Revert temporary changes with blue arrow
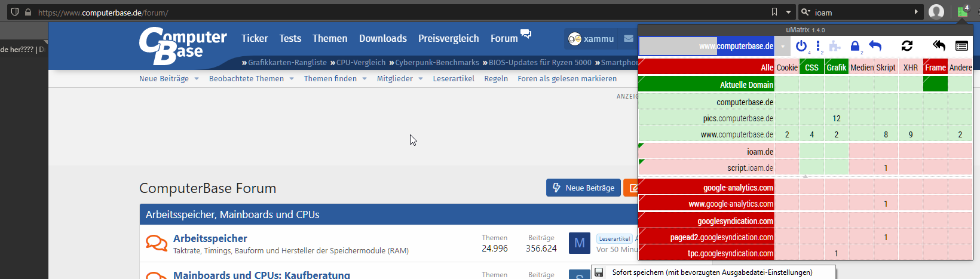Screen dimensions: 980x279 (875, 46)
